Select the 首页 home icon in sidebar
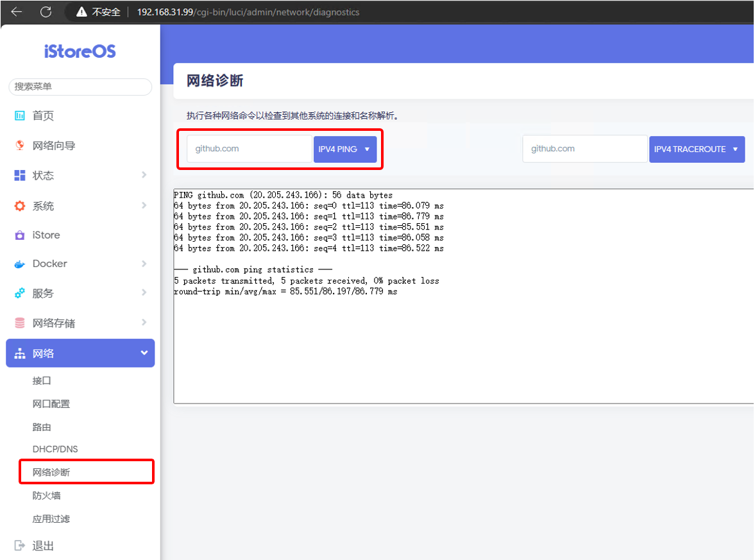Image resolution: width=755 pixels, height=560 pixels. [x=19, y=115]
